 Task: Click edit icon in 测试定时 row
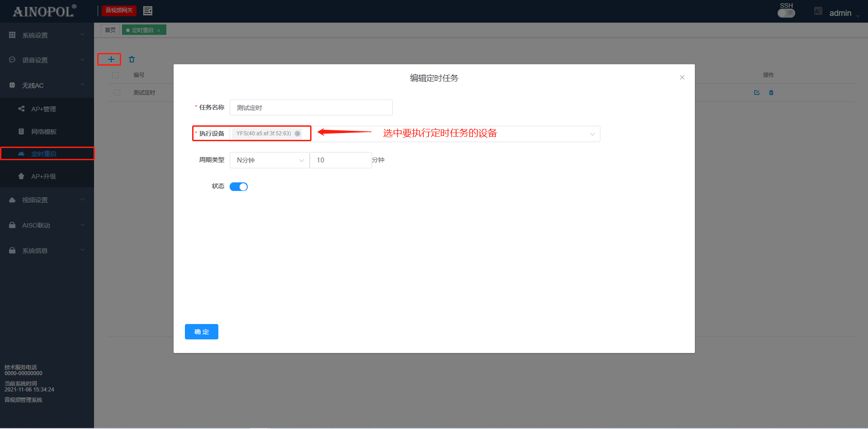tap(756, 93)
